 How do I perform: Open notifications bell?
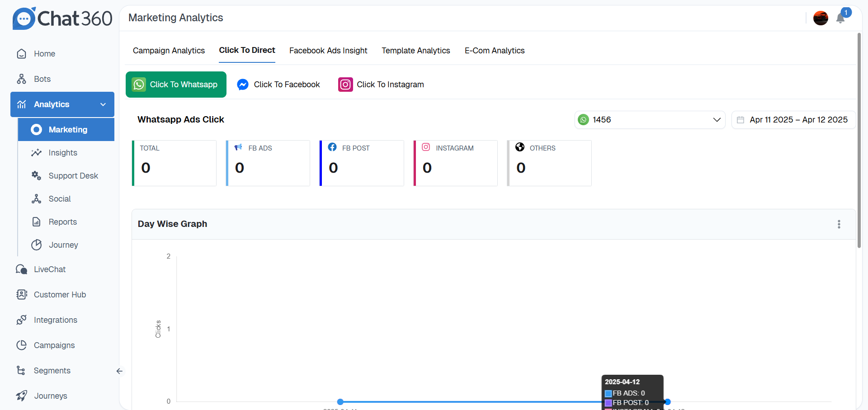click(840, 18)
